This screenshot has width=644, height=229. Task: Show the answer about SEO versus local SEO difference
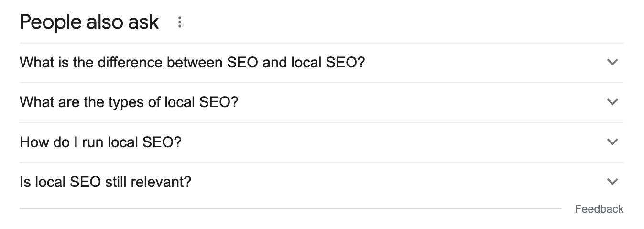point(192,63)
